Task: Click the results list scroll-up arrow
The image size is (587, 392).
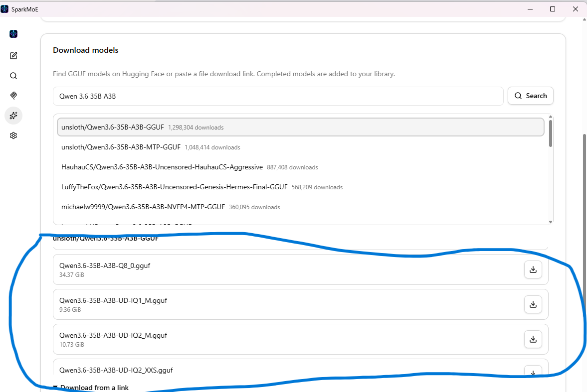Action: (x=550, y=117)
